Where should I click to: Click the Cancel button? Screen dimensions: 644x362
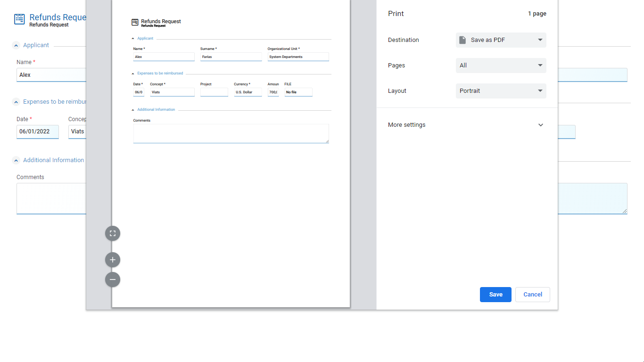[x=532, y=295]
